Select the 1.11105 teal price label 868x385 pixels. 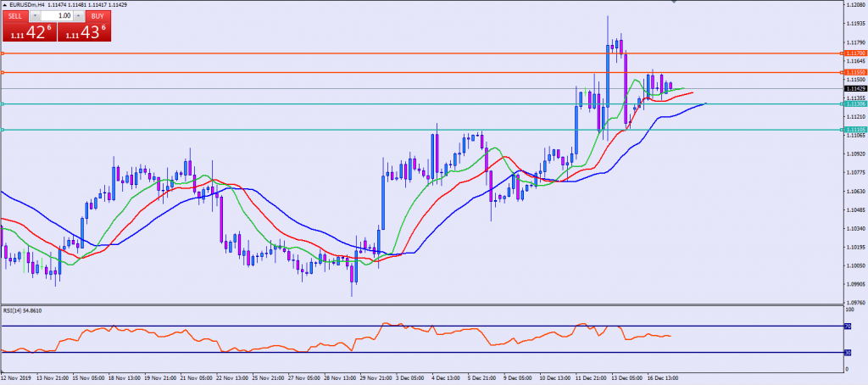pos(854,130)
